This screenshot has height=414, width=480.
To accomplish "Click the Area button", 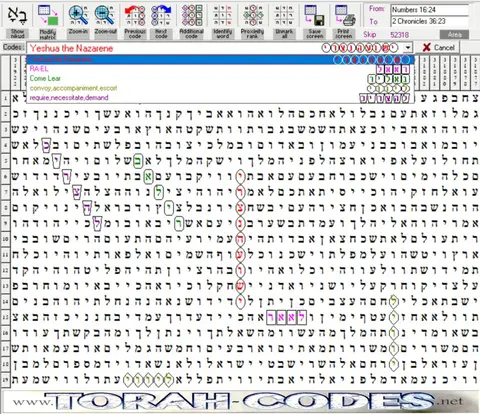I will tap(454, 35).
